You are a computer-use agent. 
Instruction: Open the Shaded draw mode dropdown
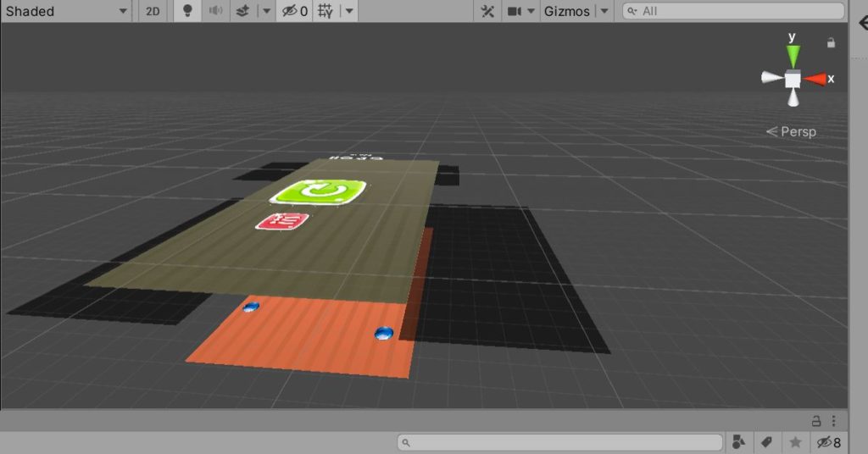click(x=66, y=11)
